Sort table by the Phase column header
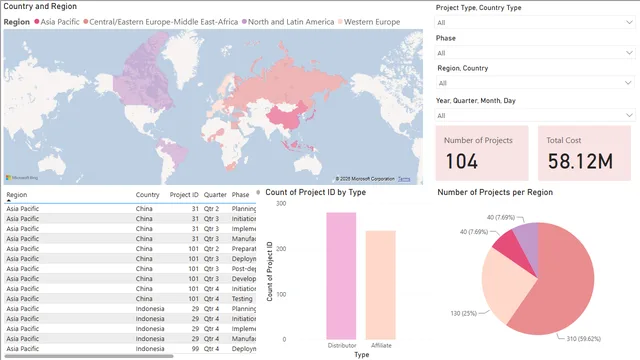 point(240,195)
